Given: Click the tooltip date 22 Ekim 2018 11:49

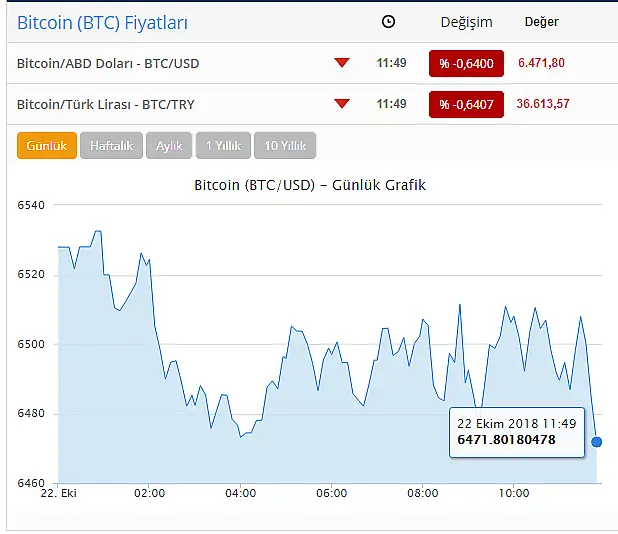Looking at the screenshot, I should coord(517,424).
